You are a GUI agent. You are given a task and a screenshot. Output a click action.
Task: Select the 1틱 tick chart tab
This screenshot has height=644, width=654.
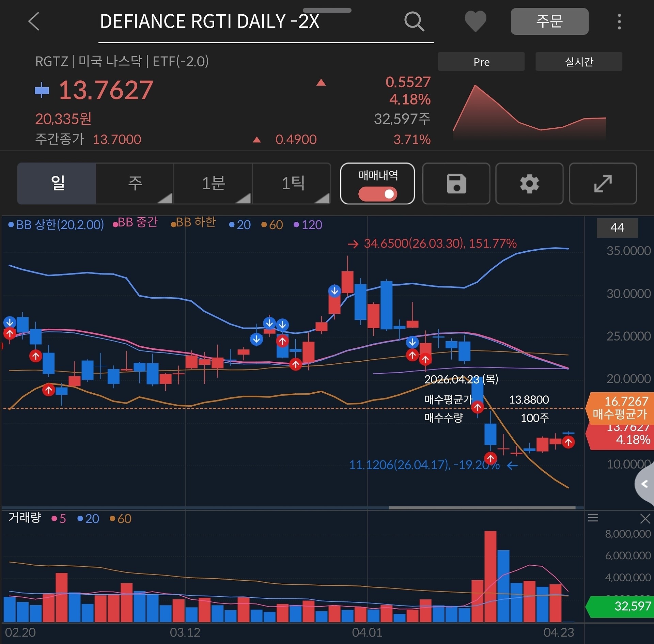click(x=292, y=183)
